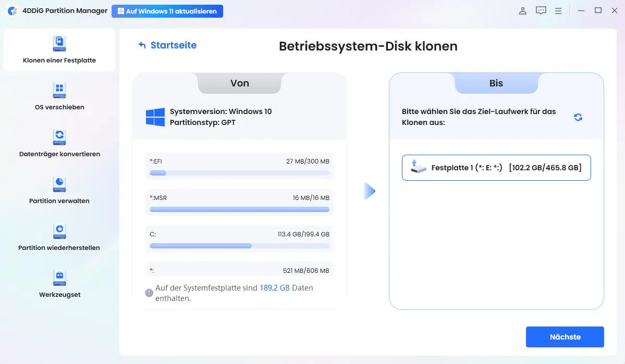Click the *:EFI partition usage bar
Image resolution: width=625 pixels, height=364 pixels.
[240, 173]
